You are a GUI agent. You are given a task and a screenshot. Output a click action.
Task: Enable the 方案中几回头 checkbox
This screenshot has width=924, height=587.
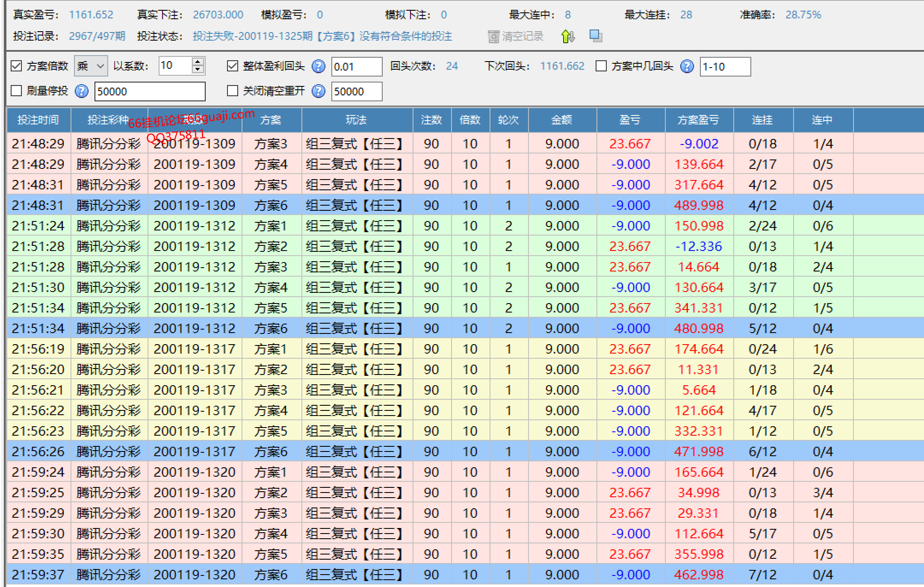point(601,66)
